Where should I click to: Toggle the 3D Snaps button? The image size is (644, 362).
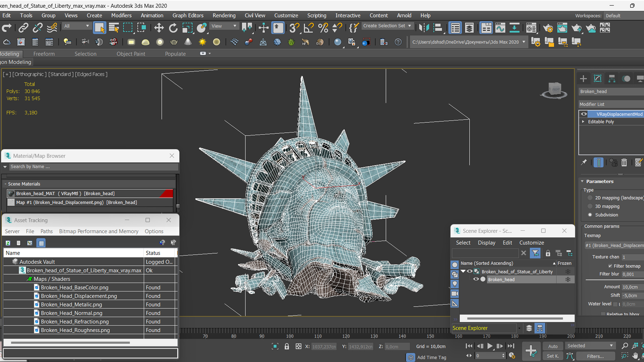click(294, 28)
